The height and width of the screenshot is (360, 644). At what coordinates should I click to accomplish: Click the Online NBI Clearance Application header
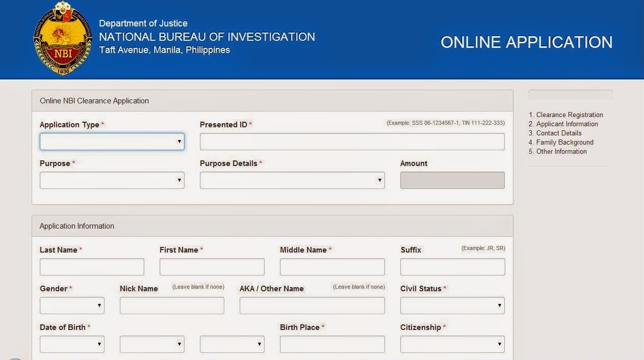[272, 101]
